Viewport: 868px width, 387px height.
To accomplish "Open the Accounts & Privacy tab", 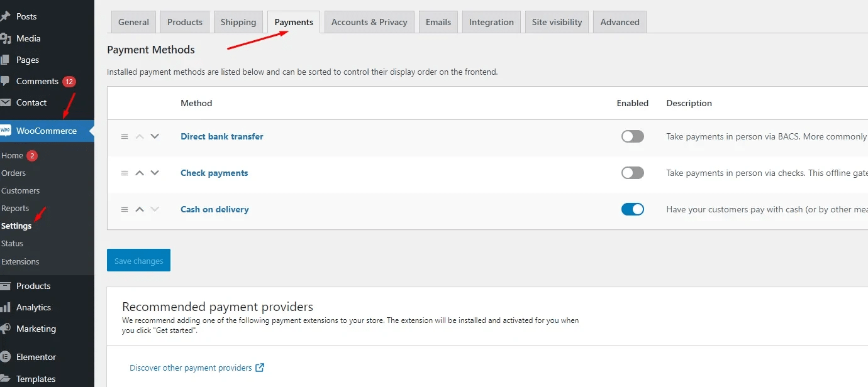I will 369,22.
